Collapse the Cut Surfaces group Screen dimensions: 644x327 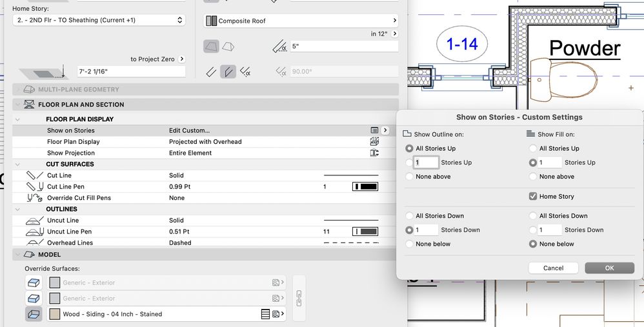[x=17, y=164]
